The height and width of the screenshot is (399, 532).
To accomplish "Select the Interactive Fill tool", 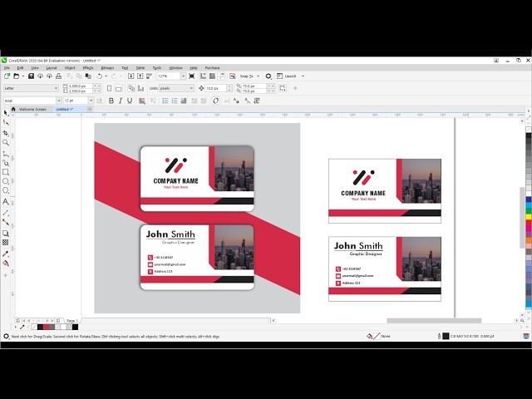I will point(6,263).
